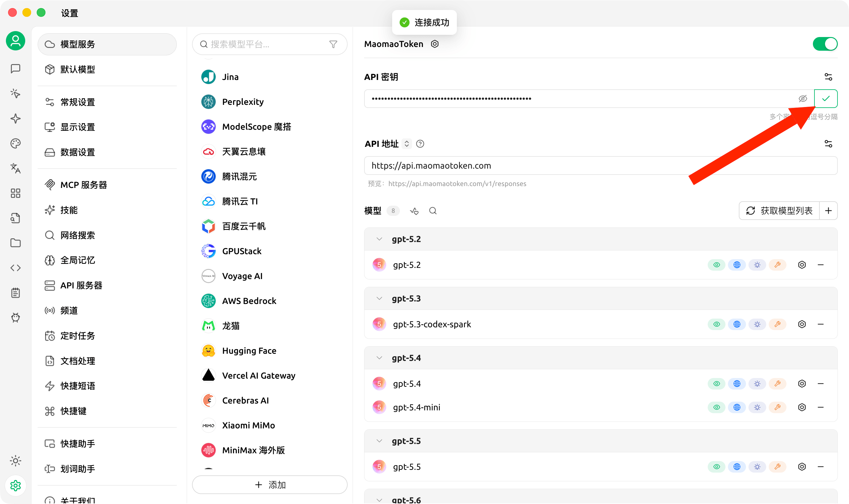Remove gpt-5.5 model from list

(821, 467)
